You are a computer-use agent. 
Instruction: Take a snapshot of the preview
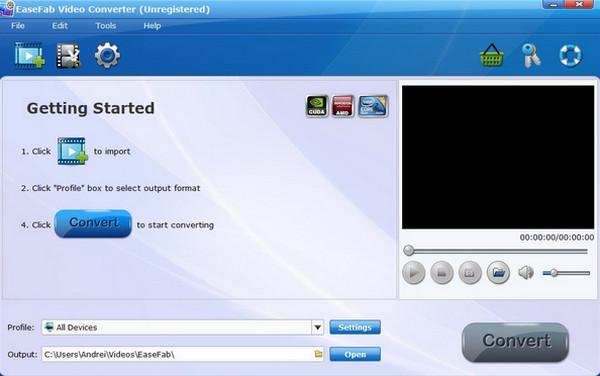pos(470,273)
